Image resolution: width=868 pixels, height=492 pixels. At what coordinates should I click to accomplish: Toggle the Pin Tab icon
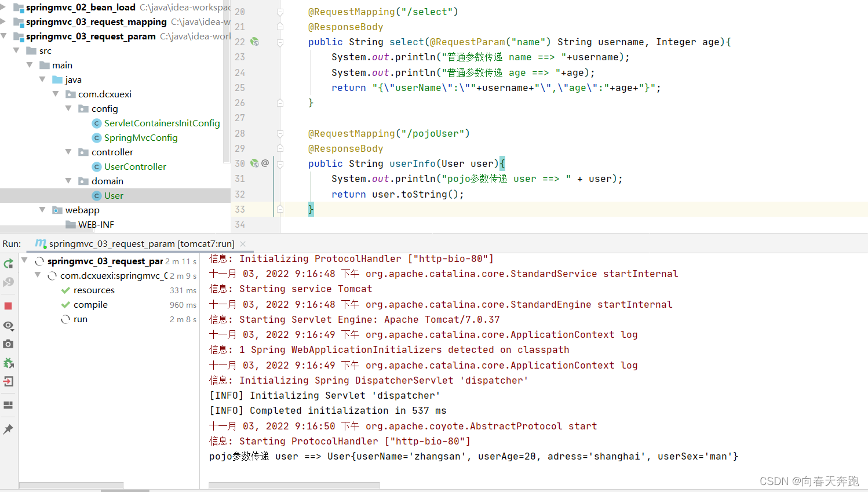point(8,429)
